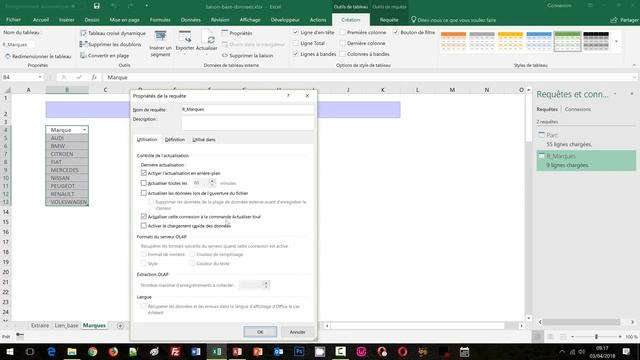Click the fx insert function icon
Screen dimensions: 640x360
coord(94,77)
